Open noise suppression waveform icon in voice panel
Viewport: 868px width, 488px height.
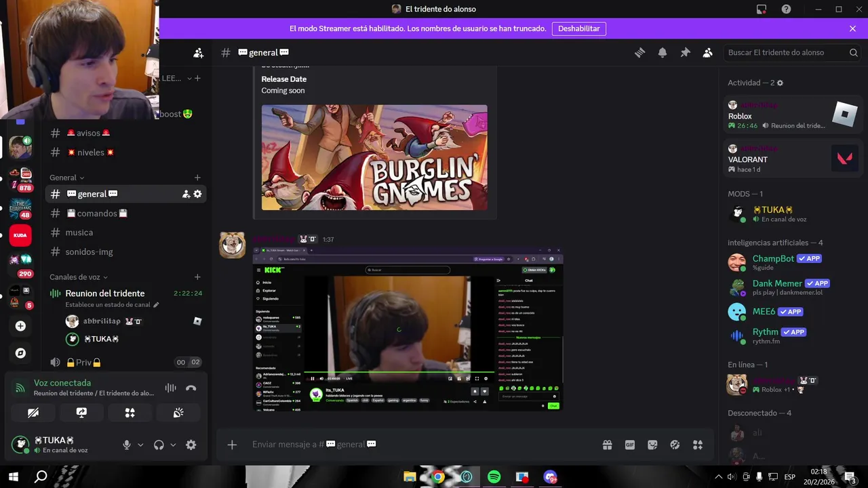(171, 388)
